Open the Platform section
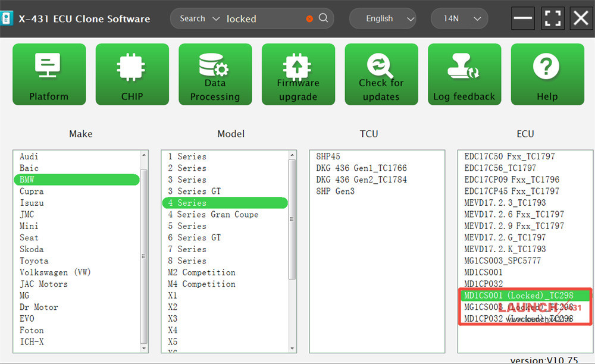595x364 pixels. [49, 74]
